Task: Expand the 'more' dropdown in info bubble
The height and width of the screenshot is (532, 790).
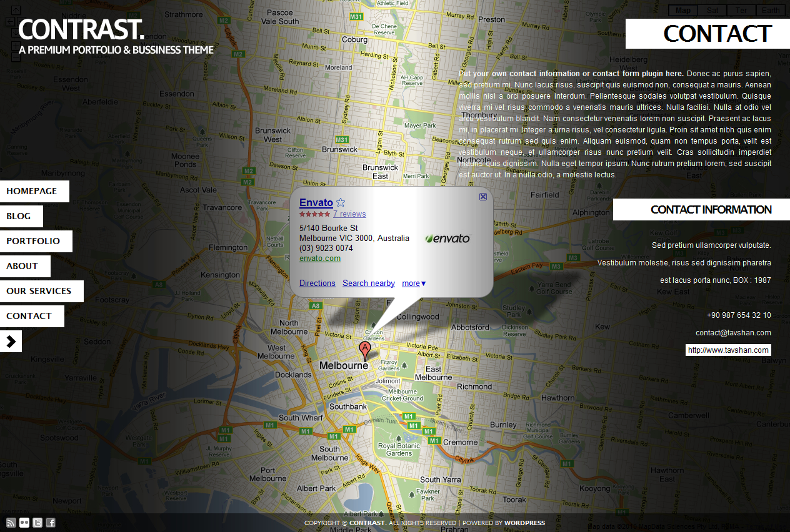Action: (x=414, y=283)
